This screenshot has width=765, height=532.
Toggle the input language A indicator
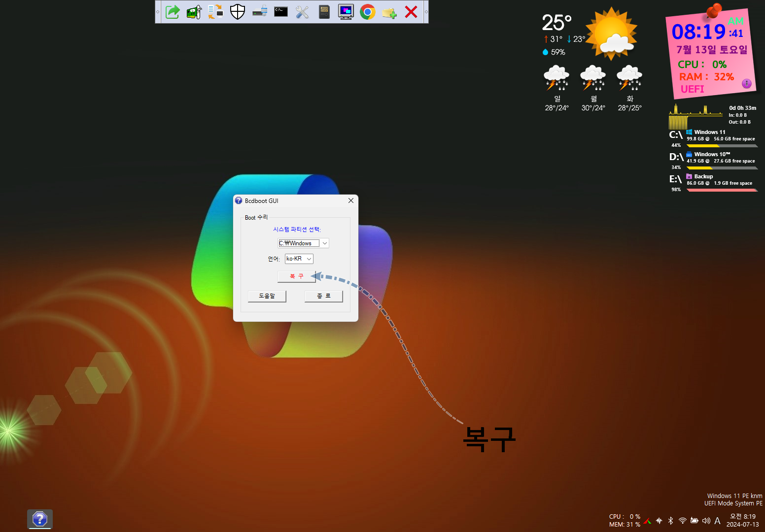(x=717, y=521)
